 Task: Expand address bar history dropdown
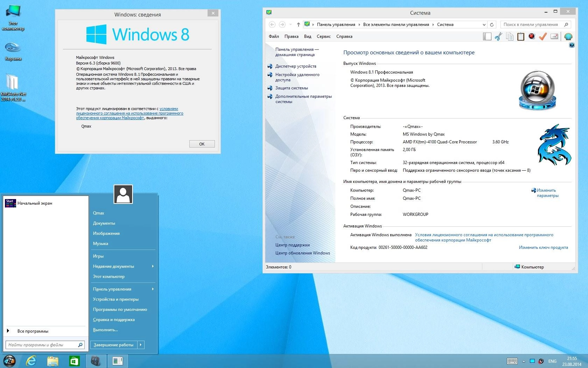tap(484, 25)
